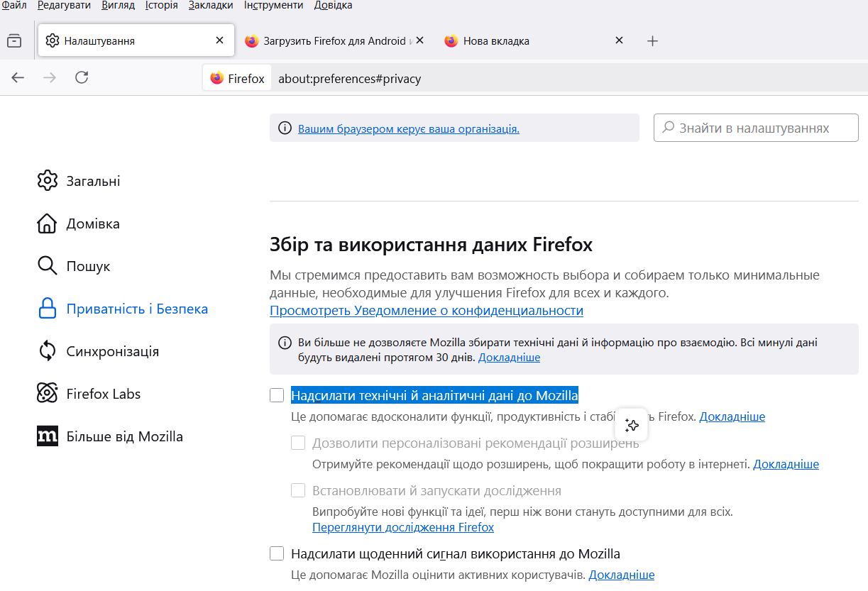
Task: Click the Mozilla 'm' logo icon
Action: coord(47,436)
